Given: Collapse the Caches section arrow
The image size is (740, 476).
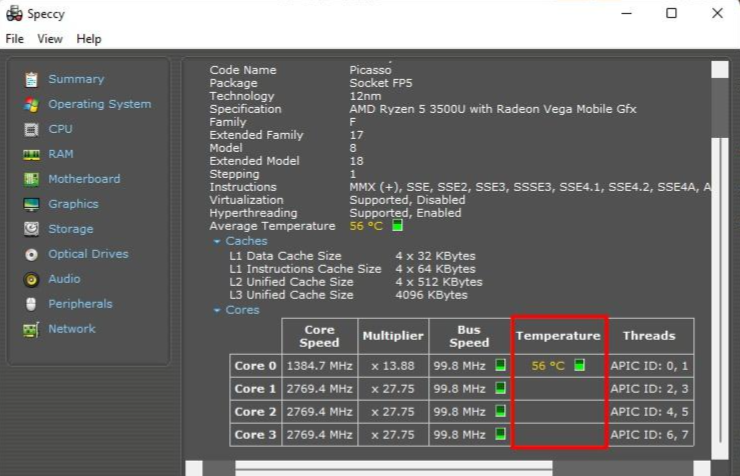Looking at the screenshot, I should coord(217,242).
